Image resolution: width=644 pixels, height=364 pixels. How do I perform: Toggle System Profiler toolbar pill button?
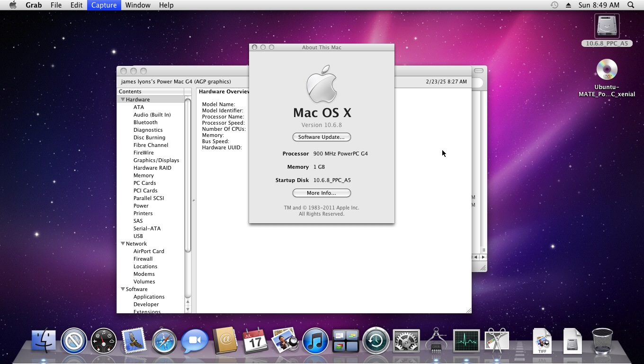point(479,71)
